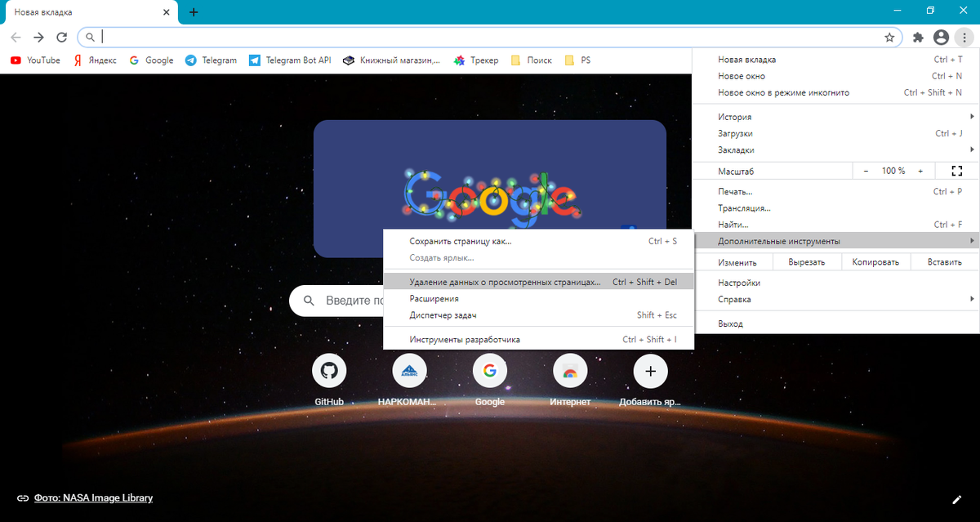Click the Изменить label in the menu
980x522 pixels.
click(x=737, y=262)
